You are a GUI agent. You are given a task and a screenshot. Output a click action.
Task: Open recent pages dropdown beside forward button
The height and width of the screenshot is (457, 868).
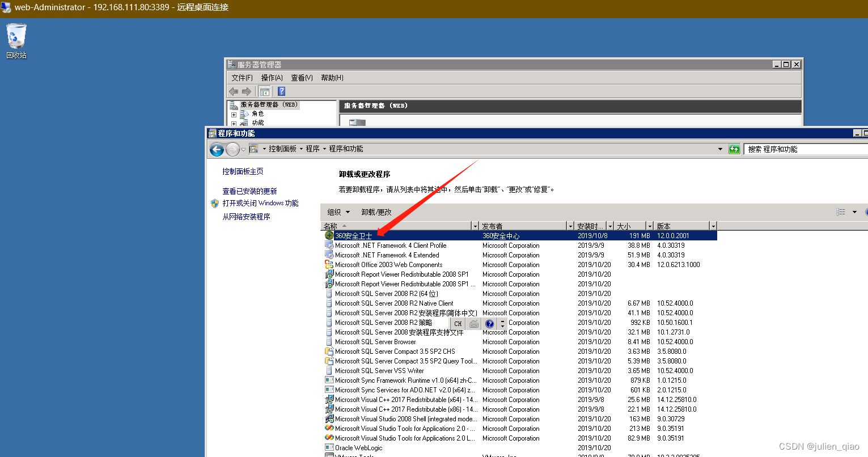(x=243, y=150)
